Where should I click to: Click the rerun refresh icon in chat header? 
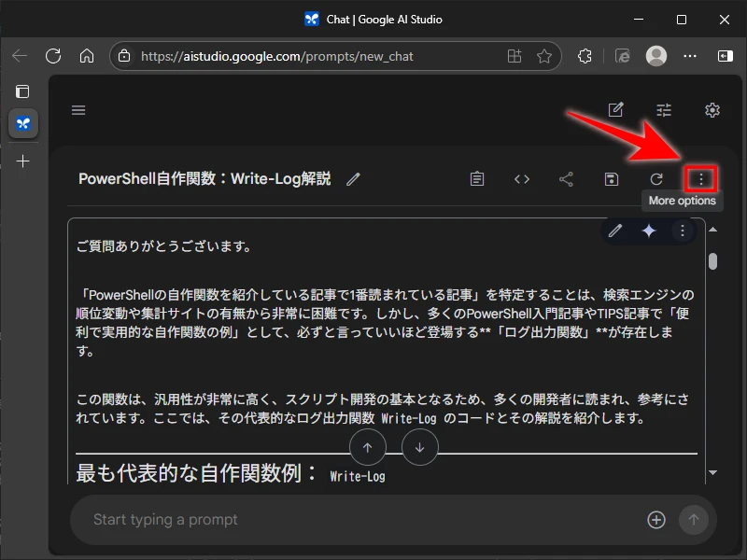pos(656,179)
